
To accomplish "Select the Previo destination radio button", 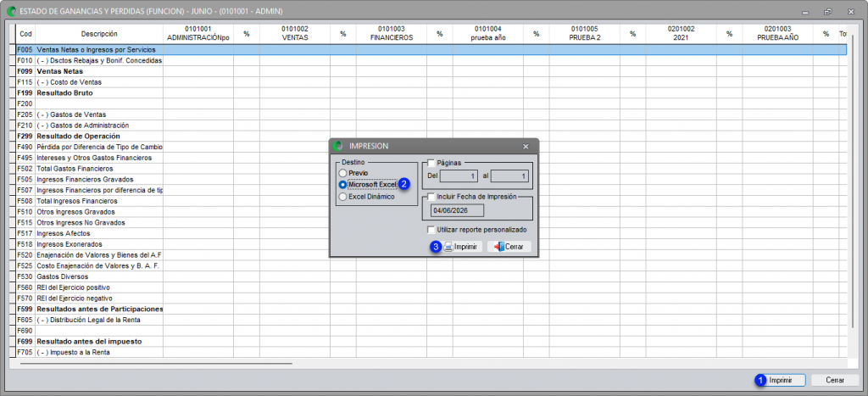I will pyautogui.click(x=343, y=173).
